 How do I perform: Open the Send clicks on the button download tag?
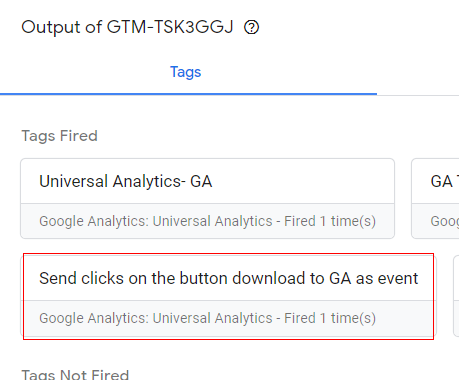tap(229, 296)
